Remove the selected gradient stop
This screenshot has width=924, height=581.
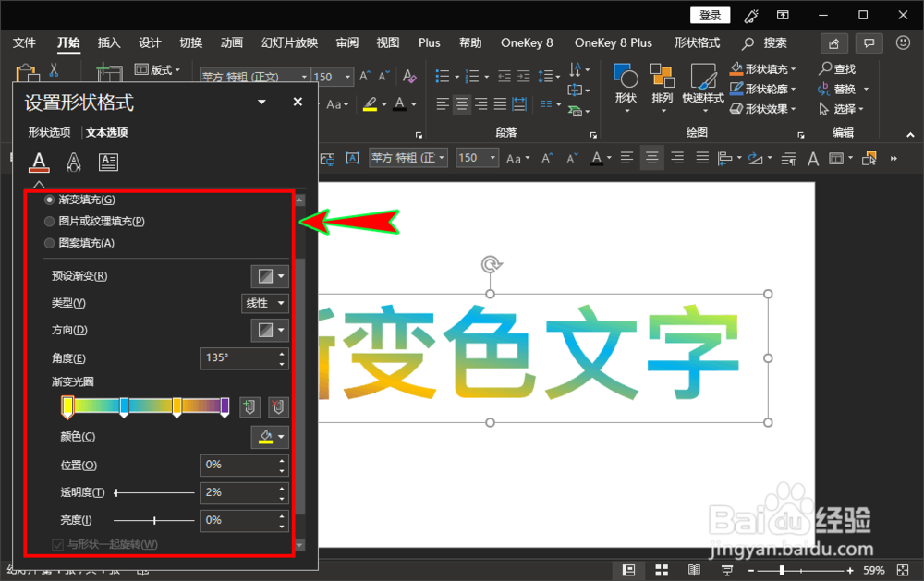pyautogui.click(x=277, y=406)
